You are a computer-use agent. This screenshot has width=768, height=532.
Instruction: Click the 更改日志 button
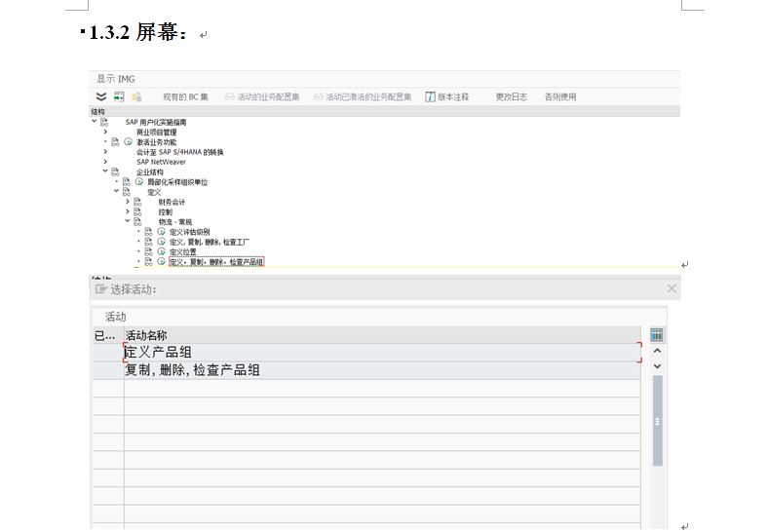click(512, 97)
